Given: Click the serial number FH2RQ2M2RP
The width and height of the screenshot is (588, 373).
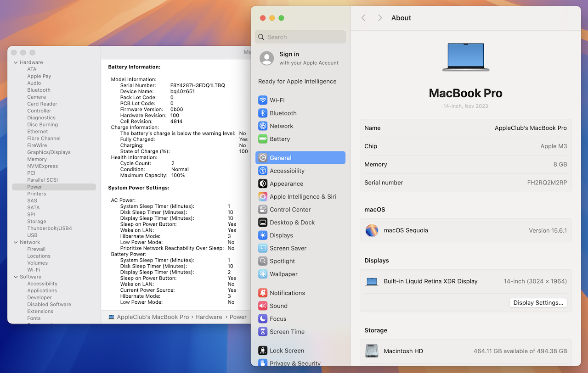Looking at the screenshot, I should point(547,183).
